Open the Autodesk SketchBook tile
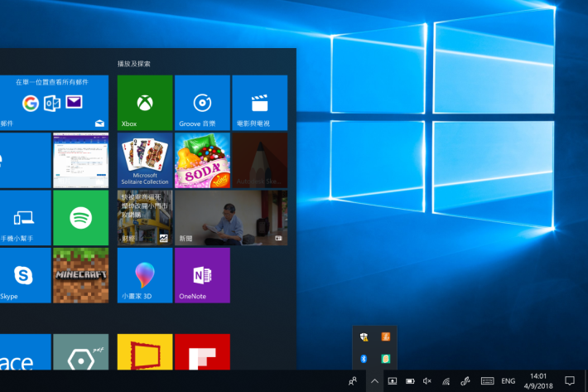The width and height of the screenshot is (588, 392). [259, 160]
